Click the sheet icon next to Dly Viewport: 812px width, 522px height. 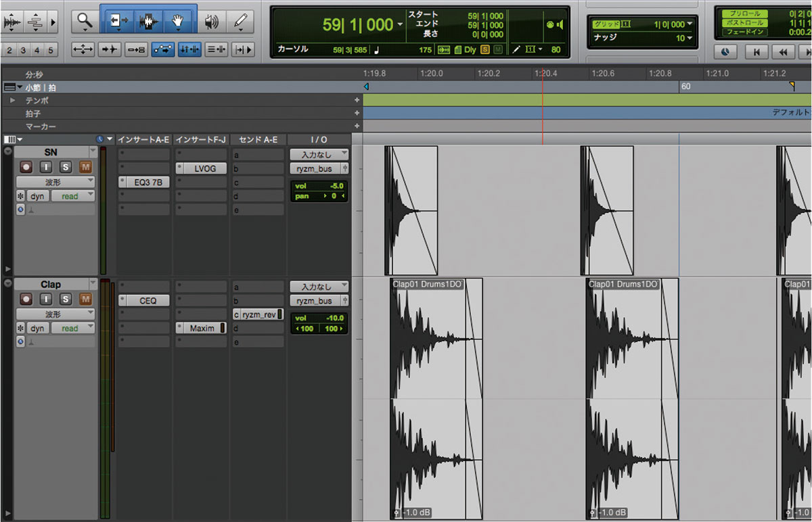(457, 49)
